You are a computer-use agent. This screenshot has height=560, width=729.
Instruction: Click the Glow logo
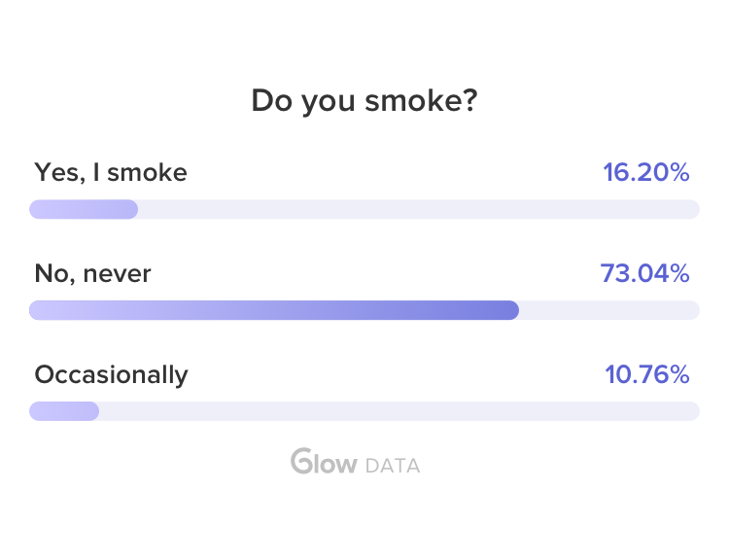pos(324,462)
